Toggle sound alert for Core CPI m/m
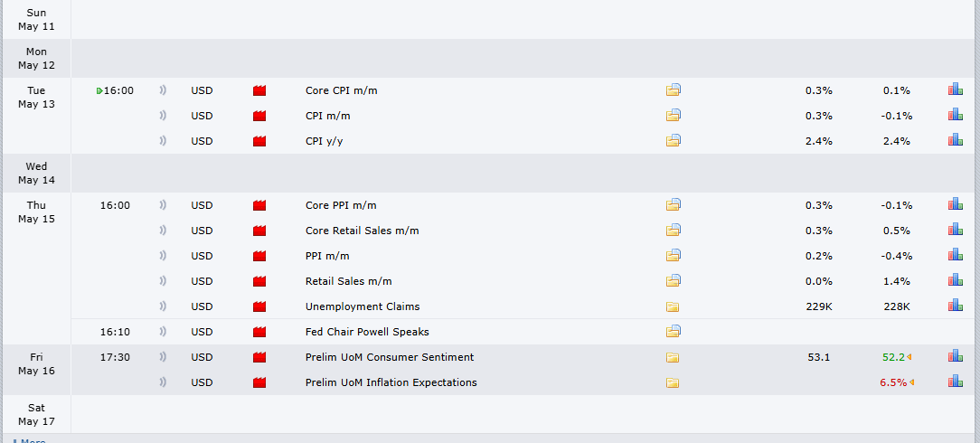 [x=163, y=90]
